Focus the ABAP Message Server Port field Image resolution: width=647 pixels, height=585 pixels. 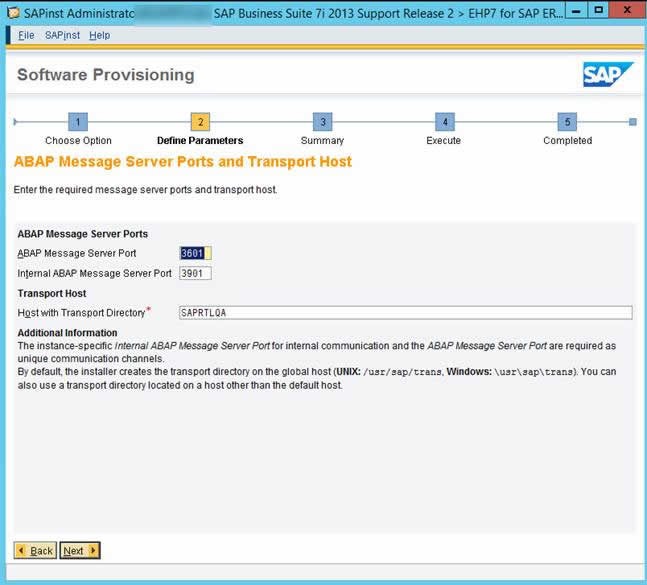pyautogui.click(x=196, y=253)
